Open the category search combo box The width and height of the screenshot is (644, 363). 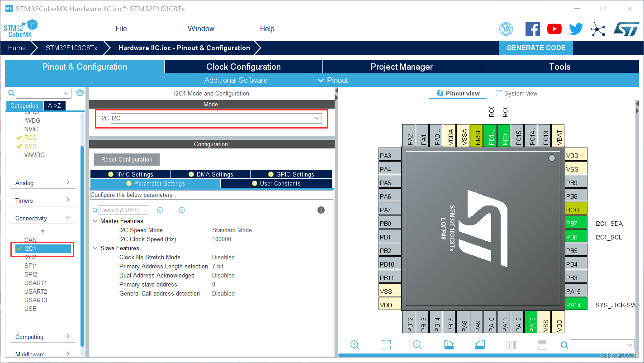click(43, 93)
